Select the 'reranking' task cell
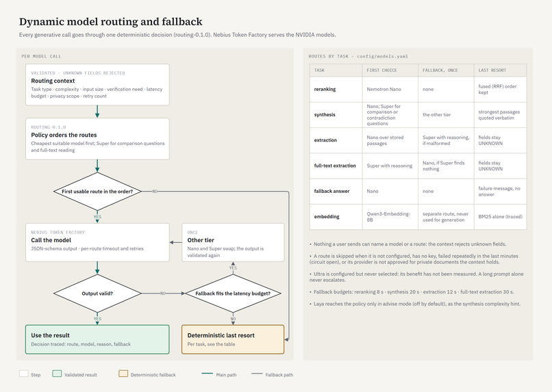This screenshot has width=552, height=392. click(336, 90)
